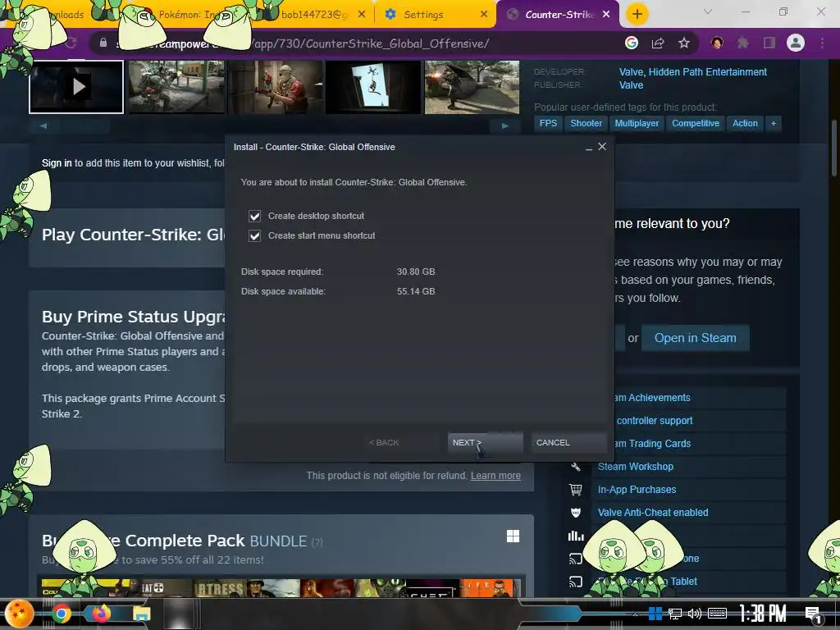Image resolution: width=840 pixels, height=630 pixels.
Task: Open the Chrome profile avatar
Action: (x=796, y=43)
